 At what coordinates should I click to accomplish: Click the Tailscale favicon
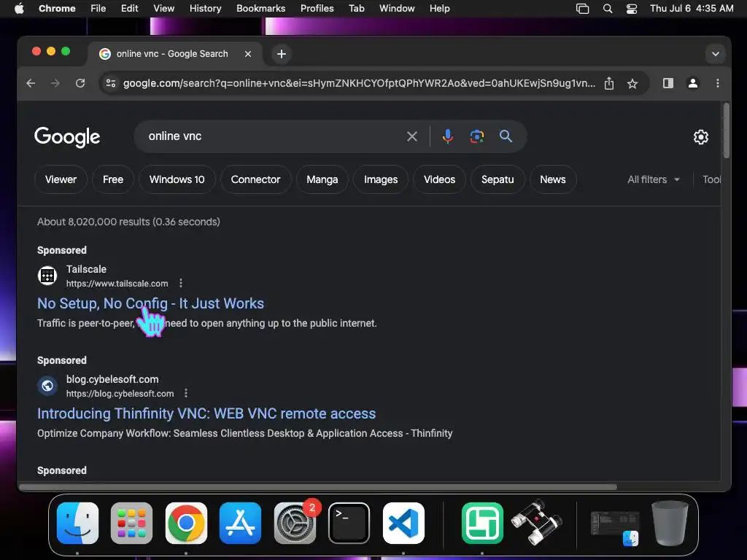tap(47, 275)
